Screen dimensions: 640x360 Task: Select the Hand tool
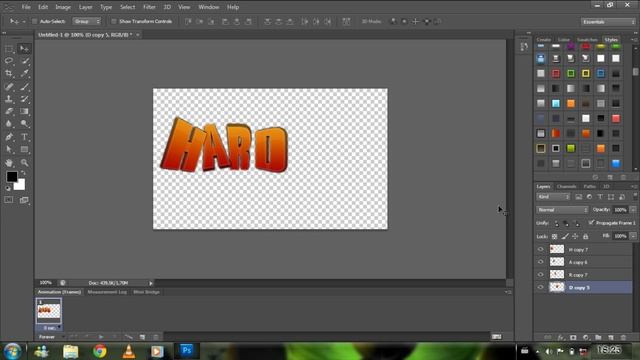click(9, 163)
